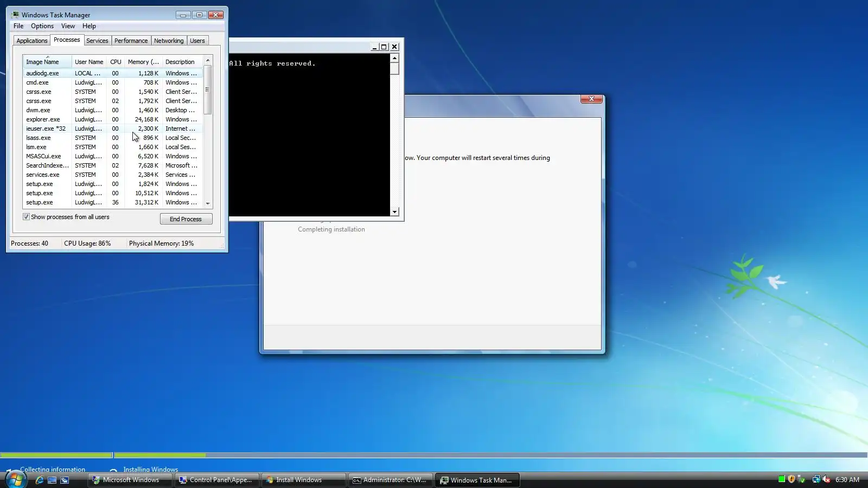Click Task Manager CPU meter tray icon
This screenshot has height=488, width=868.
(x=782, y=479)
